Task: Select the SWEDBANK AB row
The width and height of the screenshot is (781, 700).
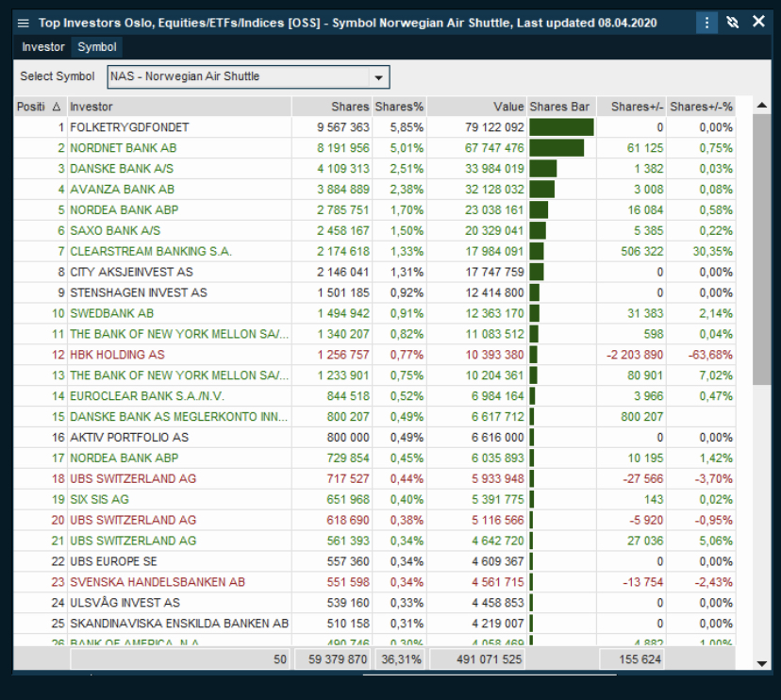Action: (x=374, y=313)
